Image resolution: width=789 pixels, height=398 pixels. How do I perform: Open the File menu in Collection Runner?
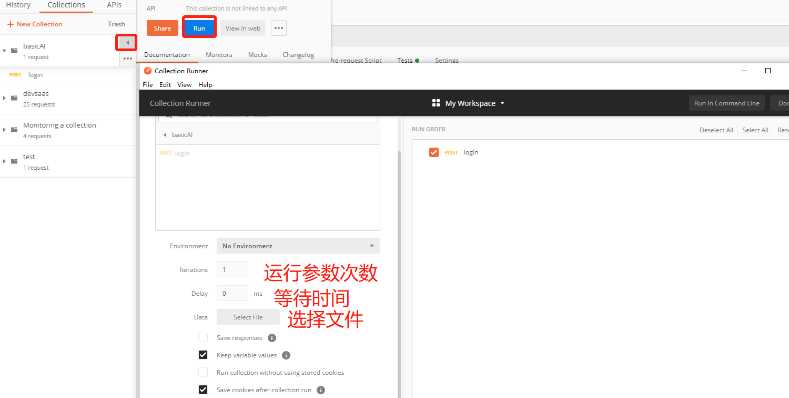pyautogui.click(x=147, y=85)
